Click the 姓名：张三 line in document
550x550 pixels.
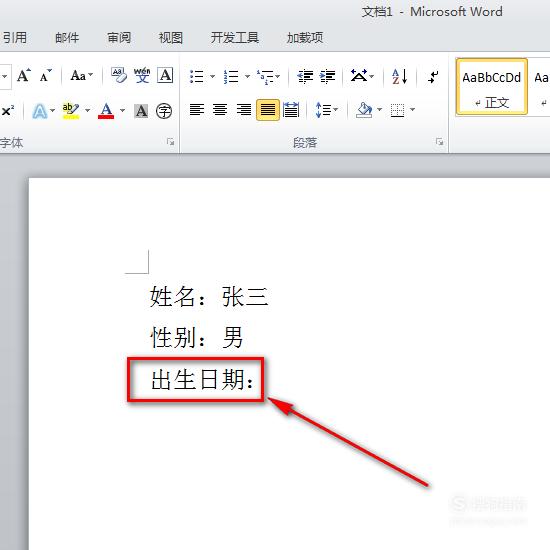coord(209,297)
